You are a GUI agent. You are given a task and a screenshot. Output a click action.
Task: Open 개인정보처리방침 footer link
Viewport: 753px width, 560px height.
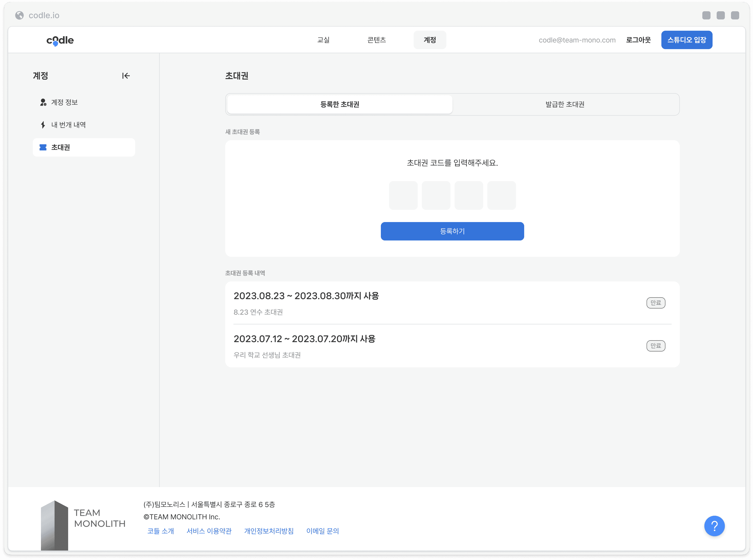point(269,531)
